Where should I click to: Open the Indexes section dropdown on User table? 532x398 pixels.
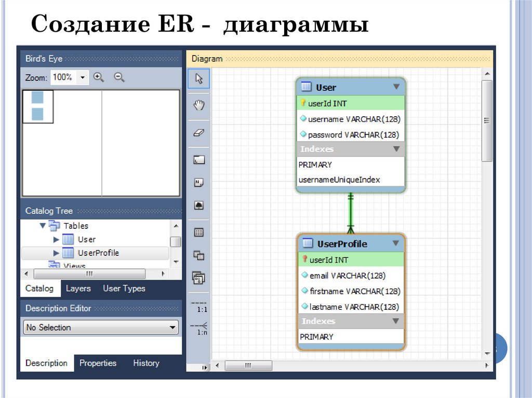tap(397, 149)
